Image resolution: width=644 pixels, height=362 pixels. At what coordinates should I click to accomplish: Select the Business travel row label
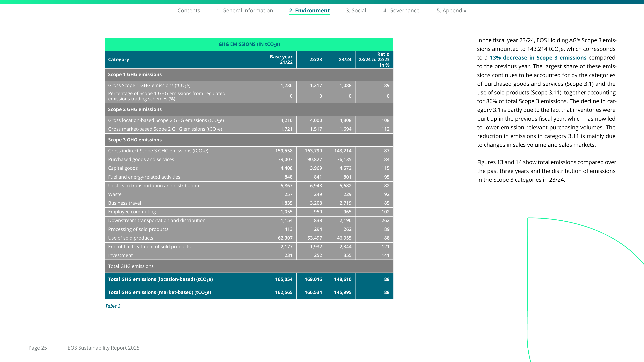point(124,203)
